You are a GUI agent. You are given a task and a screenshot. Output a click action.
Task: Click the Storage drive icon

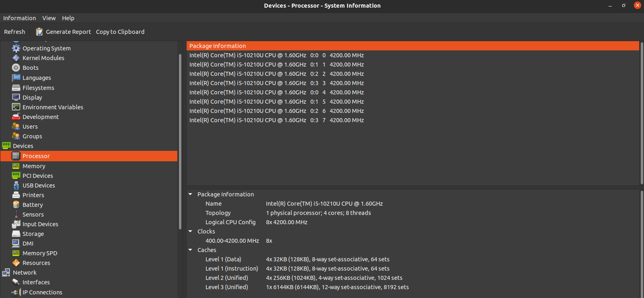pos(16,234)
